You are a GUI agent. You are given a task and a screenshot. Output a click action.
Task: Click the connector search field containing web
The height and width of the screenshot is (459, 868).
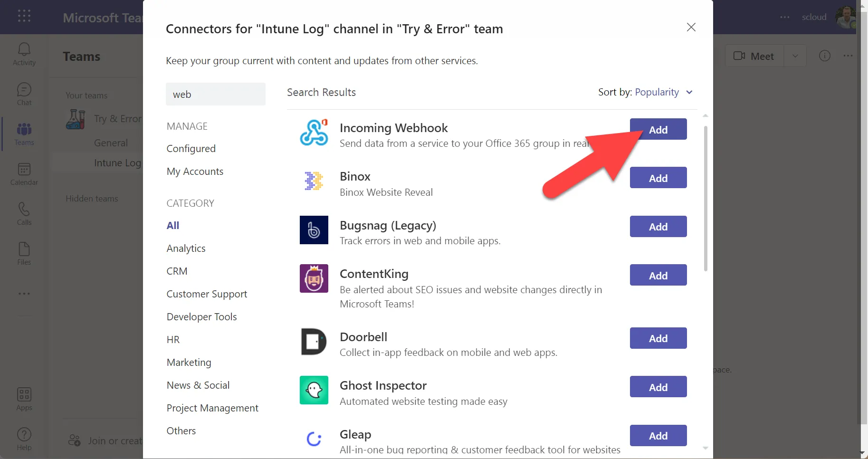pos(216,94)
